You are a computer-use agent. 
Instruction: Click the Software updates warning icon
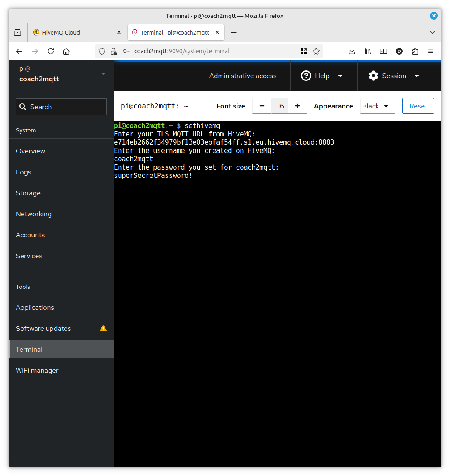tap(103, 328)
